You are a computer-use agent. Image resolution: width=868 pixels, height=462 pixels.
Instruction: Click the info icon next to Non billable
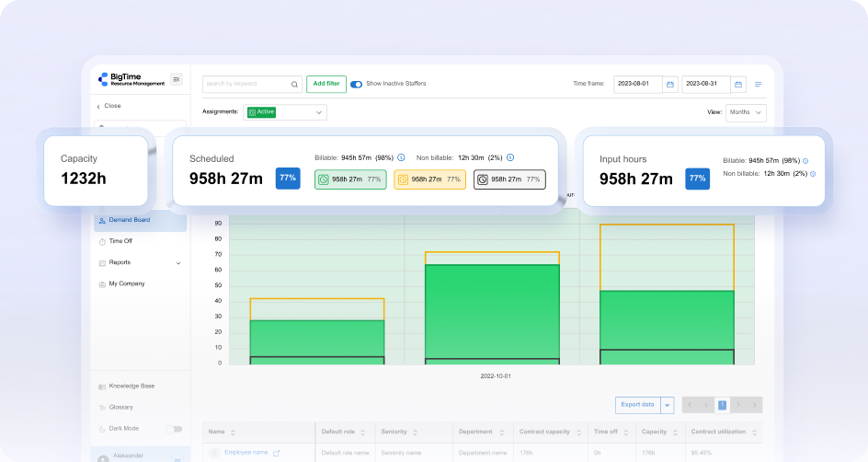click(510, 157)
